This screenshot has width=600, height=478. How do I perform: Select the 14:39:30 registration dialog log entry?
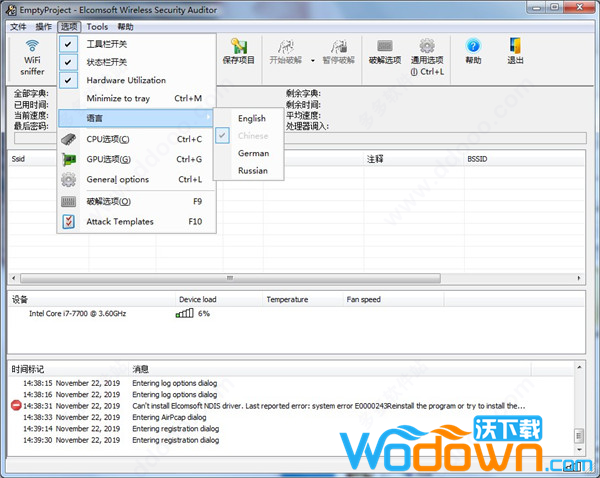[x=292, y=440]
